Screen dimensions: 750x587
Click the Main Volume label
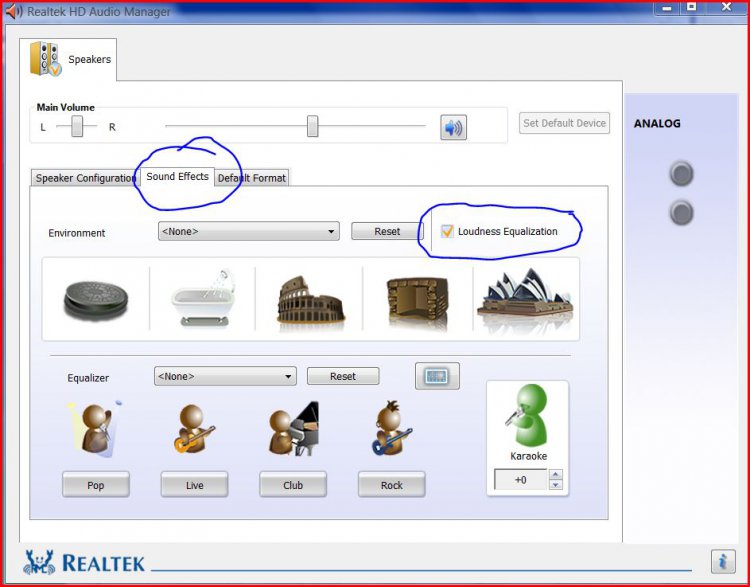[66, 107]
